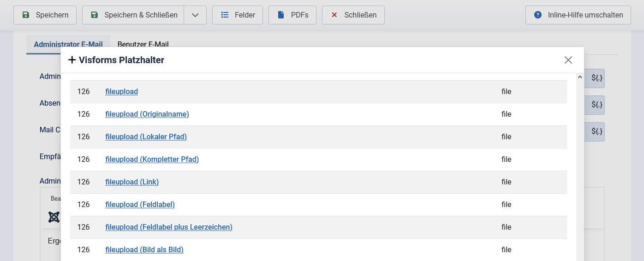Insert fileupload (Kompletter Pfad) placeholder
Image resolution: width=644 pixels, height=261 pixels.
pos(152,160)
